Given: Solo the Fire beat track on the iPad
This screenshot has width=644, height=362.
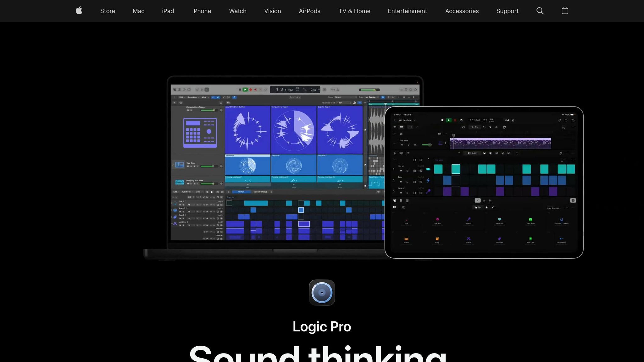Looking at the screenshot, I should coord(408,145).
